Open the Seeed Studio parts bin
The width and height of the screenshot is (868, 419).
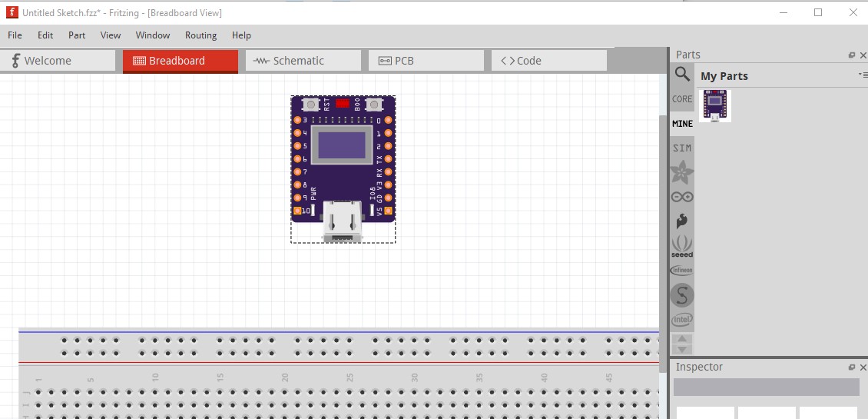point(681,245)
